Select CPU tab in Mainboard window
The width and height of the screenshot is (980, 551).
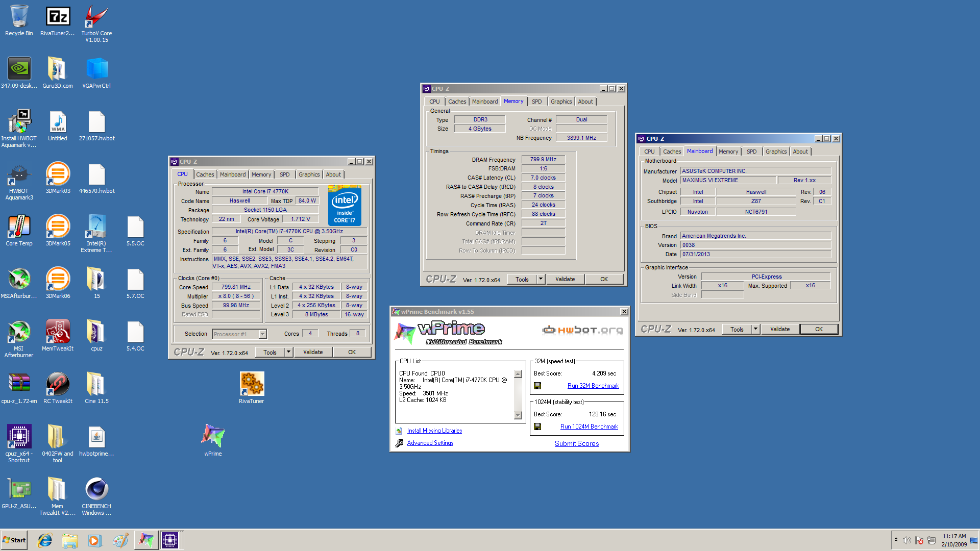[649, 152]
